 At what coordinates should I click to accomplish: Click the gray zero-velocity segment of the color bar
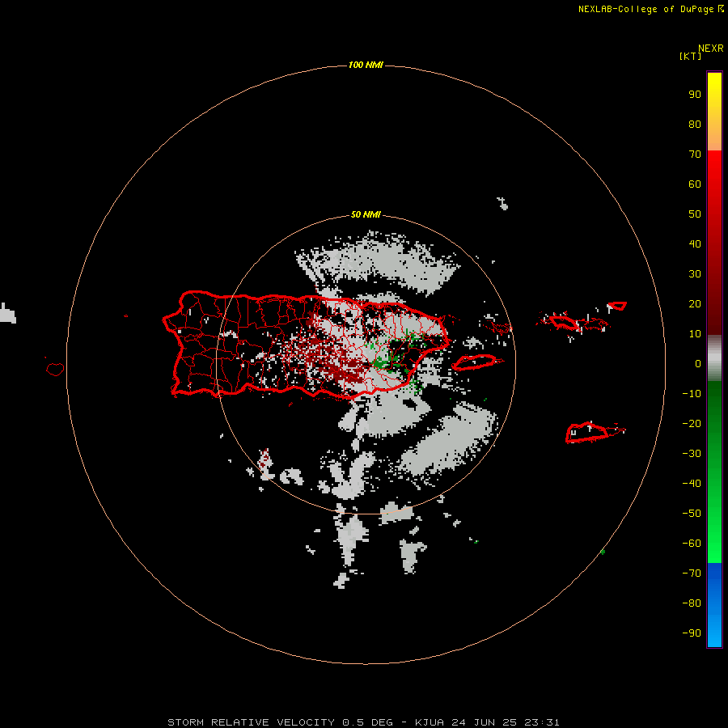point(714,358)
